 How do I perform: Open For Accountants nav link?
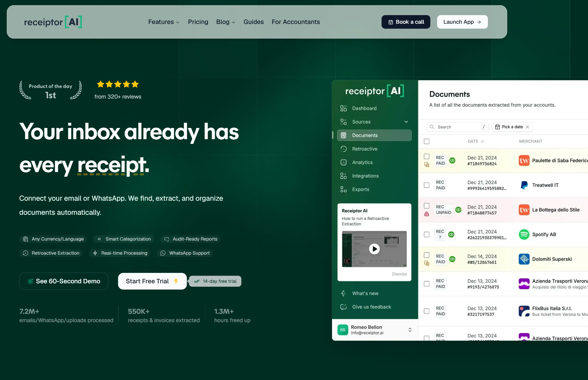pos(296,22)
